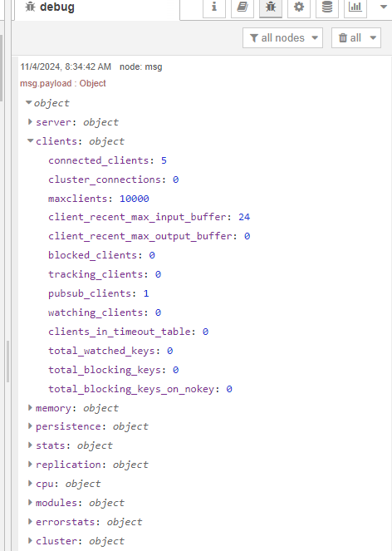Open the clear all dropdown arrow
The width and height of the screenshot is (392, 551).
click(x=373, y=38)
